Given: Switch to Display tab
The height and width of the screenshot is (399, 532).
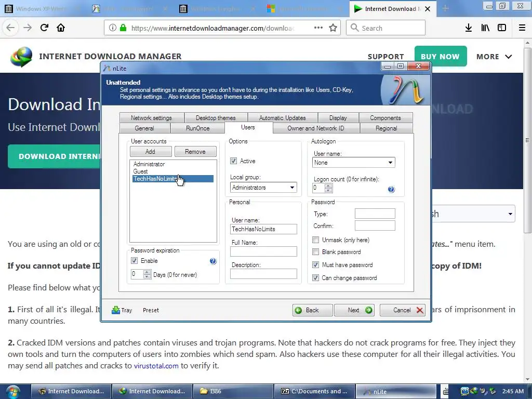Looking at the screenshot, I should click(x=338, y=118).
